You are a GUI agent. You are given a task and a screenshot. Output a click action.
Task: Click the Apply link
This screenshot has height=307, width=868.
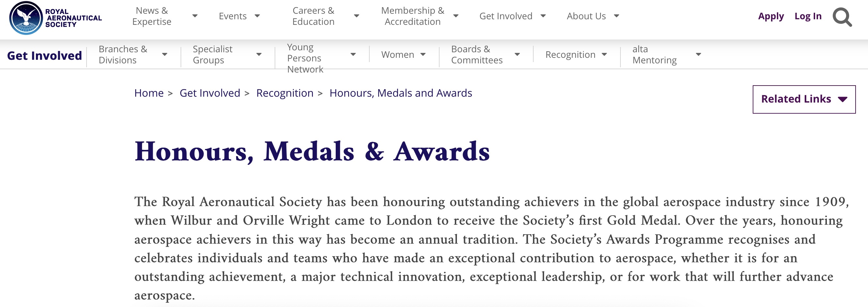772,16
